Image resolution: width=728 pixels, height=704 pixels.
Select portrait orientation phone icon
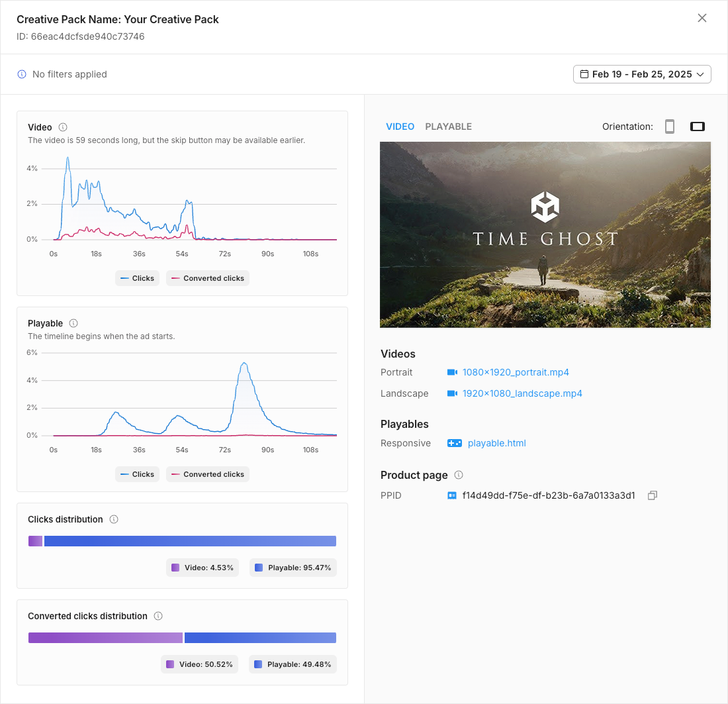(670, 126)
